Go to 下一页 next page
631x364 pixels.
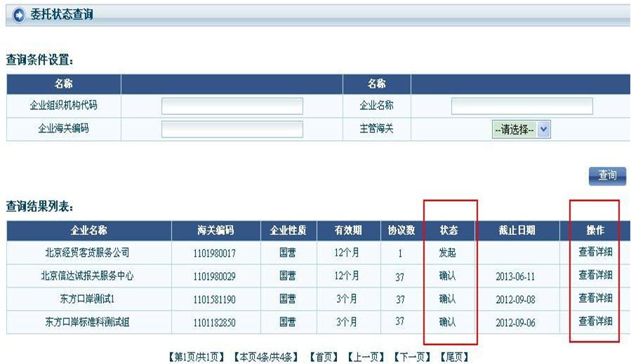(412, 357)
